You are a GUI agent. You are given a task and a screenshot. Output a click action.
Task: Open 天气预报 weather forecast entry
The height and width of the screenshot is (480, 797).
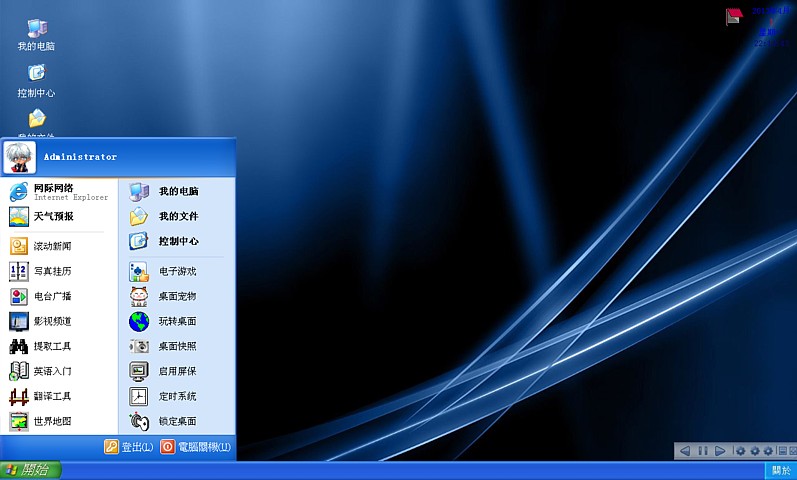pos(53,216)
